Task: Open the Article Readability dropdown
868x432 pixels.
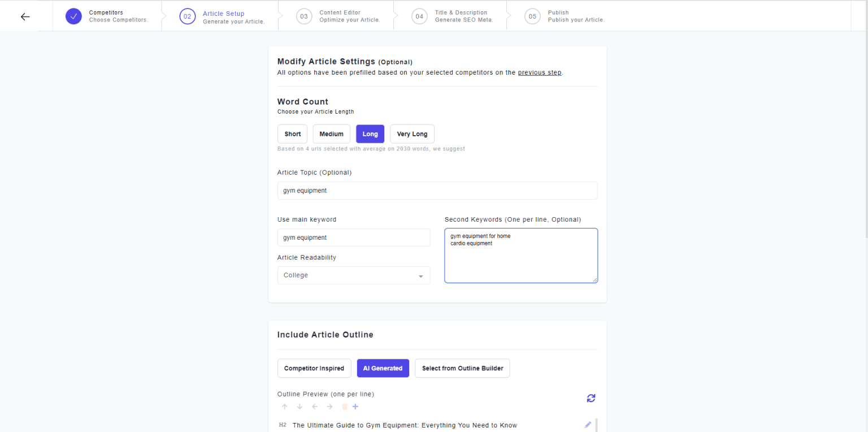Action: pos(353,275)
